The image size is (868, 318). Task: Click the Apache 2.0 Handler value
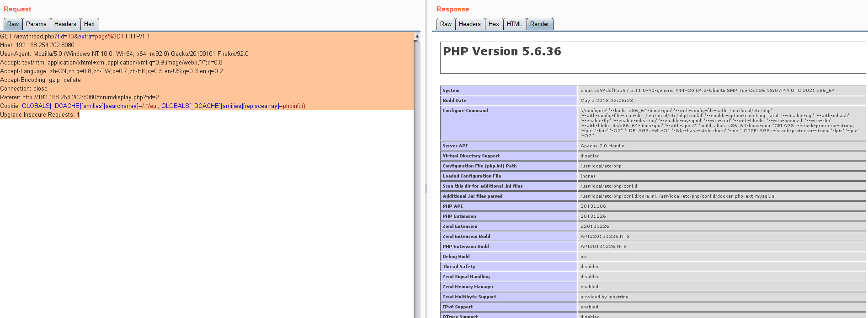pos(603,146)
